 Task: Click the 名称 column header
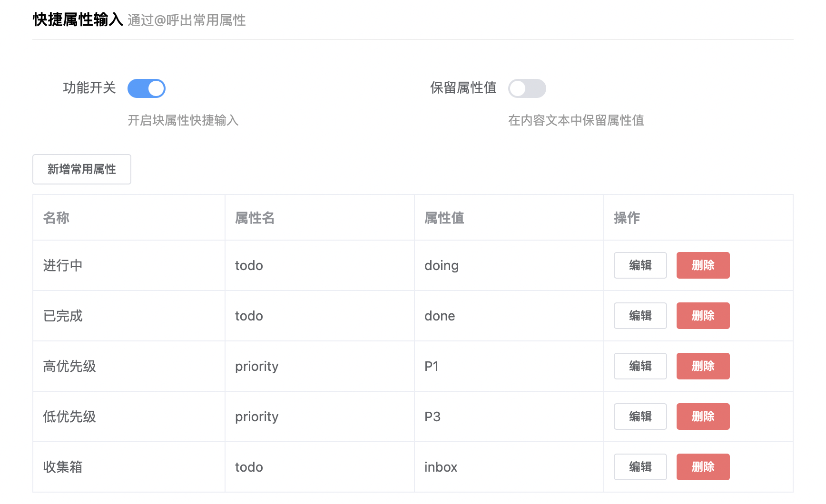click(56, 218)
